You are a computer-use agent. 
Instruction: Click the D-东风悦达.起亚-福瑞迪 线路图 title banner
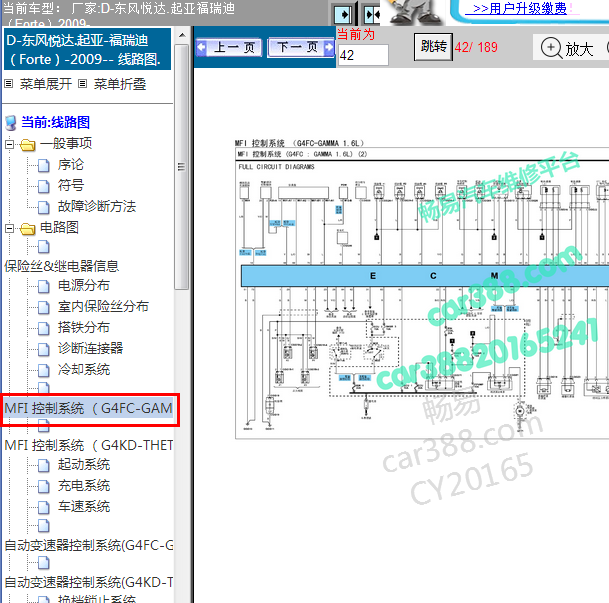87,49
